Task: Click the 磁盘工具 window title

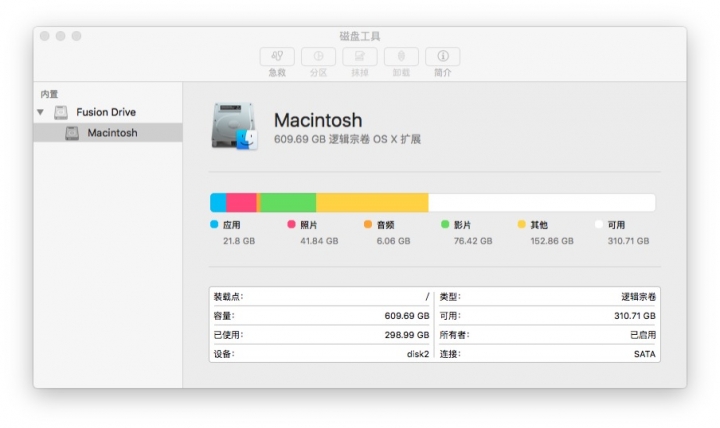Action: coord(360,36)
